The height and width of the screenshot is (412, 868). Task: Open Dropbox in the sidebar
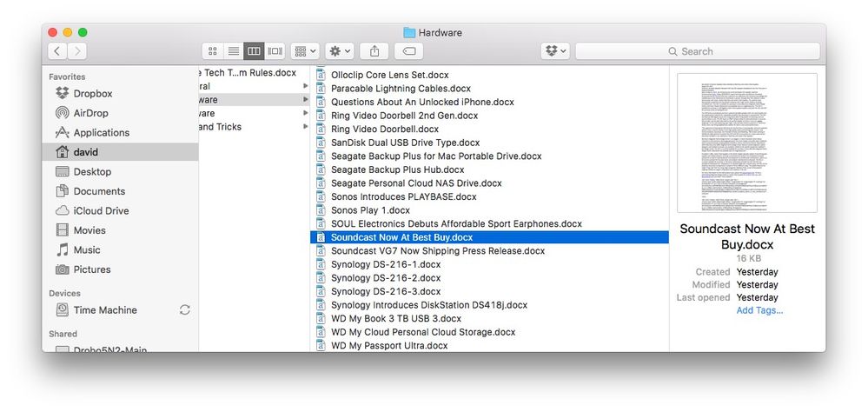point(120,94)
